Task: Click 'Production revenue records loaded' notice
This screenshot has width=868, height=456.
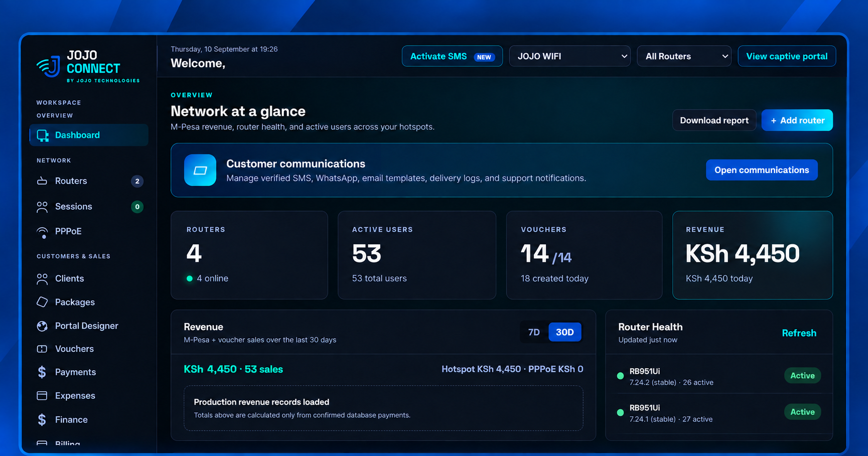Action: tap(383, 408)
